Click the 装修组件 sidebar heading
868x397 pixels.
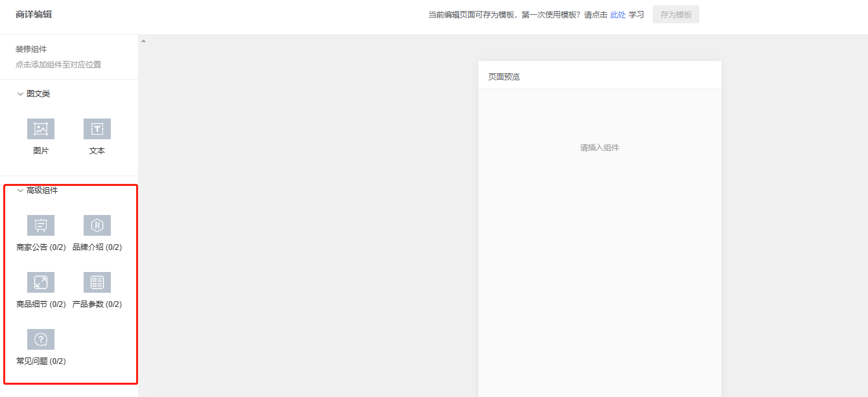point(31,49)
